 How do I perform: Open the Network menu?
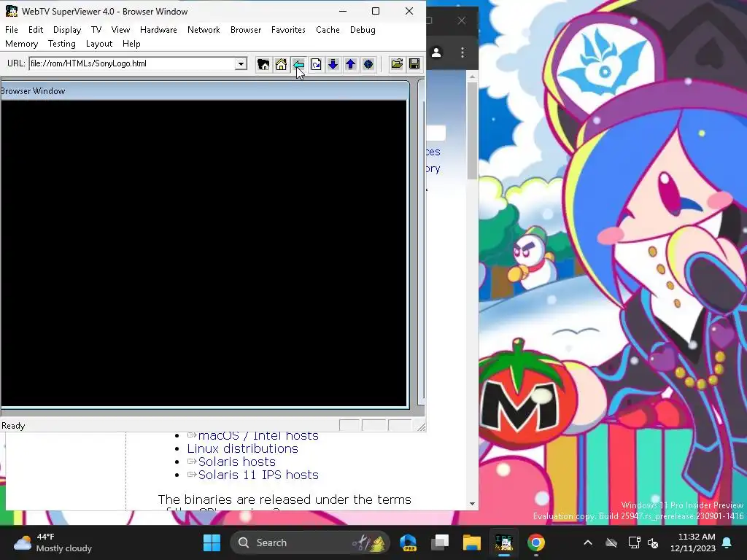click(204, 29)
